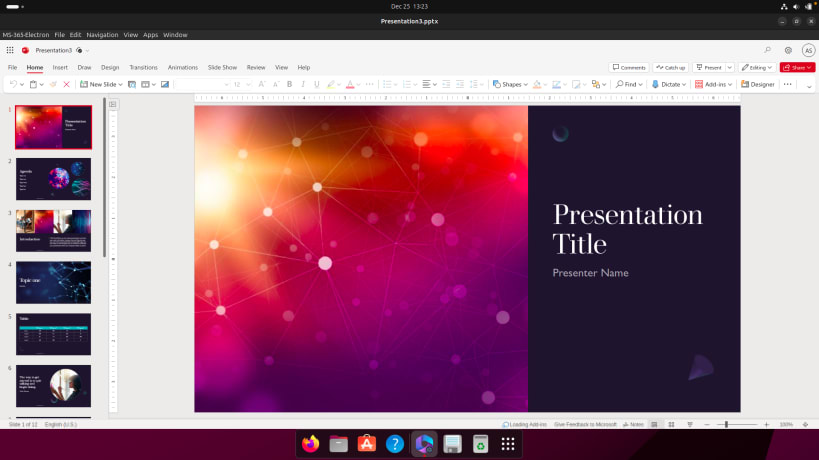Click the Format Painter icon
Viewport: 819px width, 460px height.
tap(53, 84)
